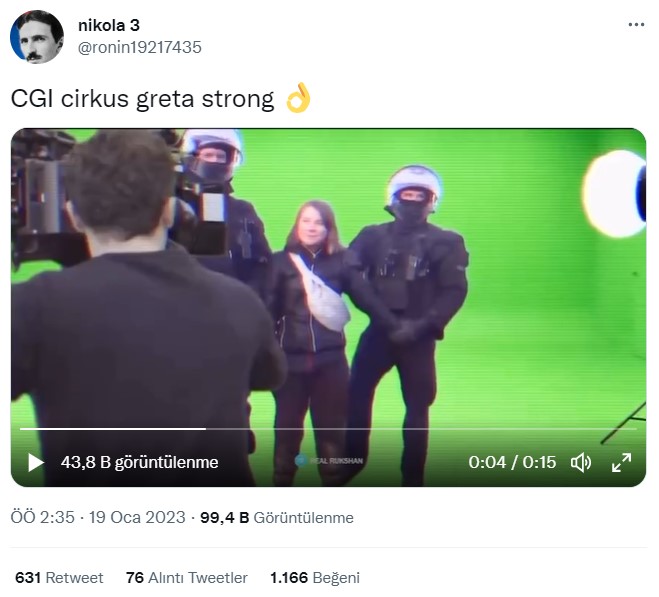This screenshot has width=659, height=597.
Task: View the 631 Retweet list
Action: (59, 578)
